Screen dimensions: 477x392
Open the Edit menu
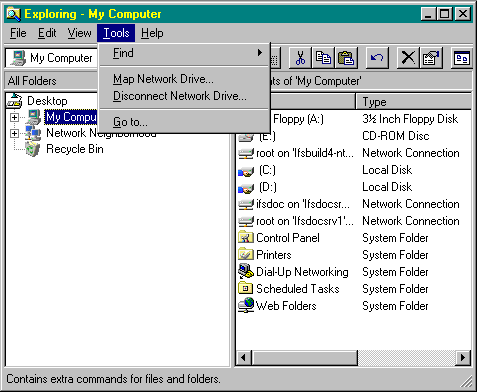pyautogui.click(x=47, y=33)
